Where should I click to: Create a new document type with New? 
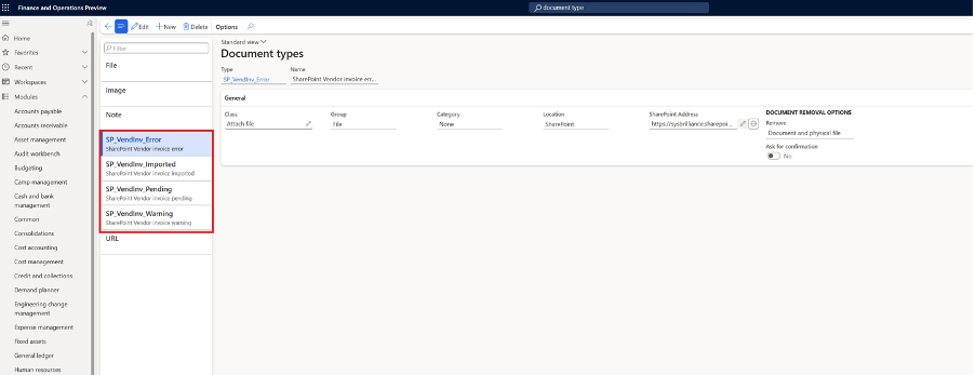pos(166,27)
